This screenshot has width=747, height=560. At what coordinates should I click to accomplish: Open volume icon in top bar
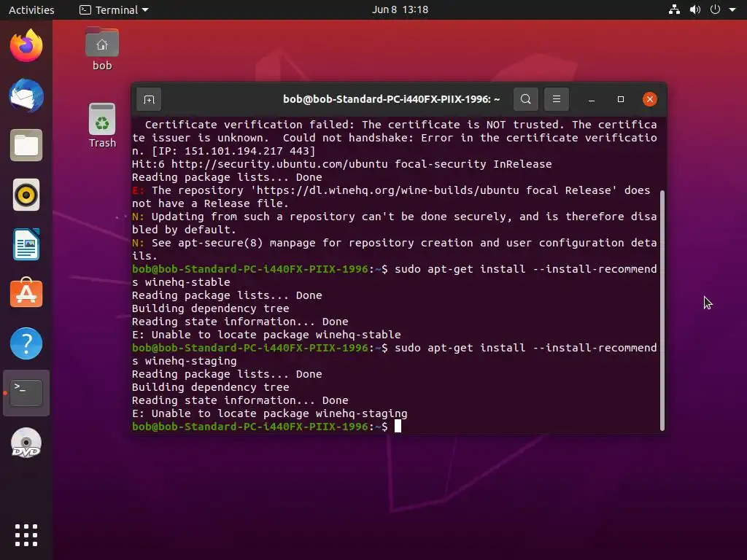(x=695, y=9)
